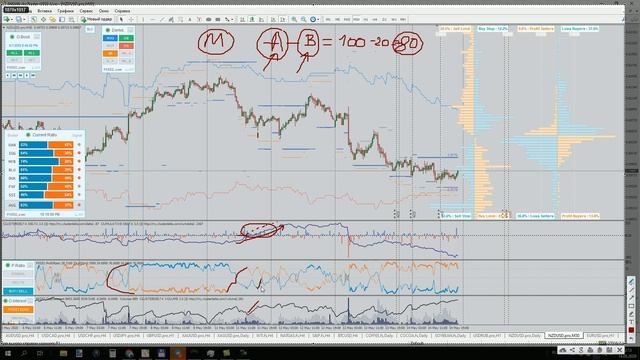Toggle the Terminal panel icon

(x=62, y=19)
